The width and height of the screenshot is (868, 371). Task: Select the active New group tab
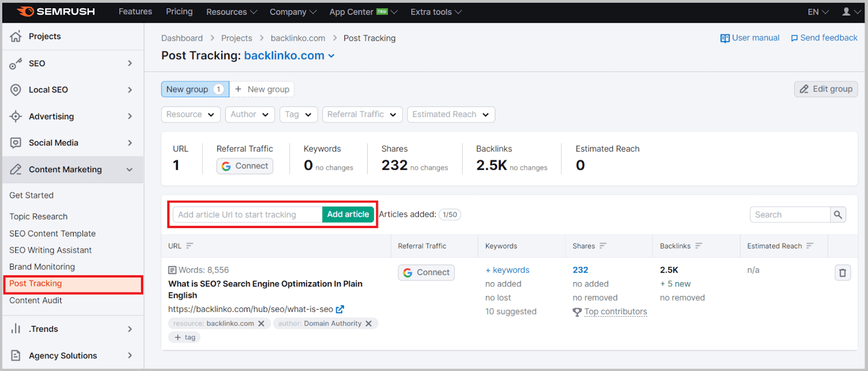195,89
